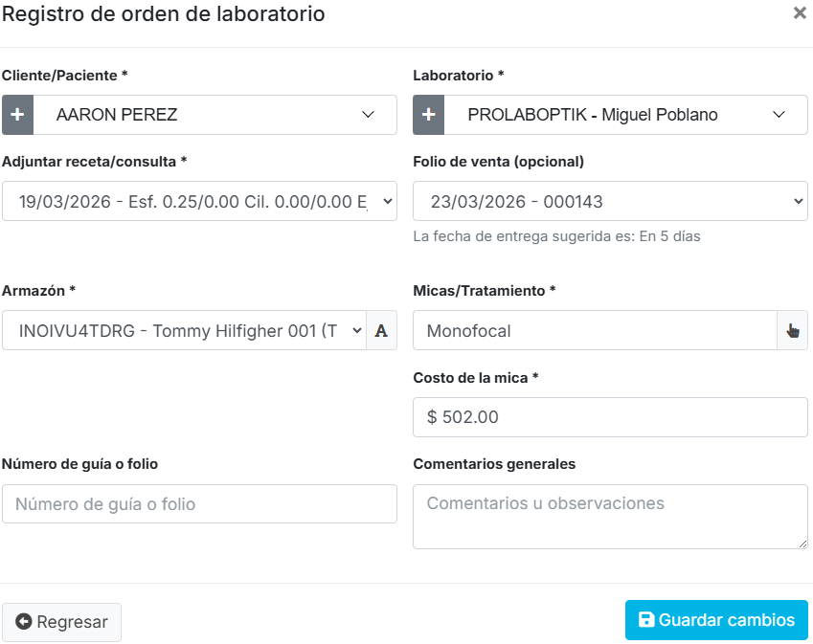Viewport: 813px width, 644px height.
Task: Expand the PROLABOPTIK laboratory dropdown
Action: coord(625,115)
